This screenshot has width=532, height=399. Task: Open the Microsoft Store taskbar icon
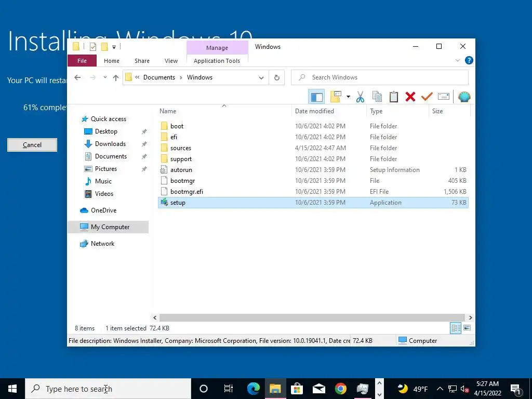[x=297, y=389]
